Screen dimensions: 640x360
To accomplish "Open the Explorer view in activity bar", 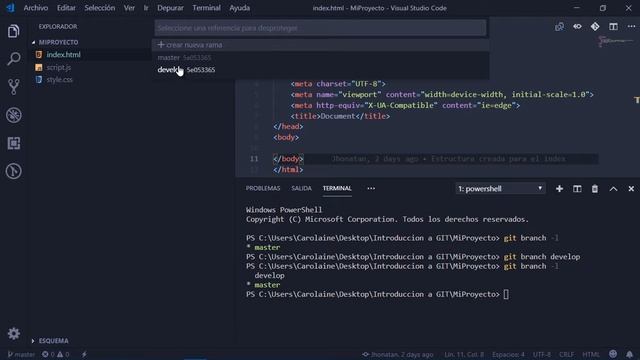I will click(x=13, y=31).
